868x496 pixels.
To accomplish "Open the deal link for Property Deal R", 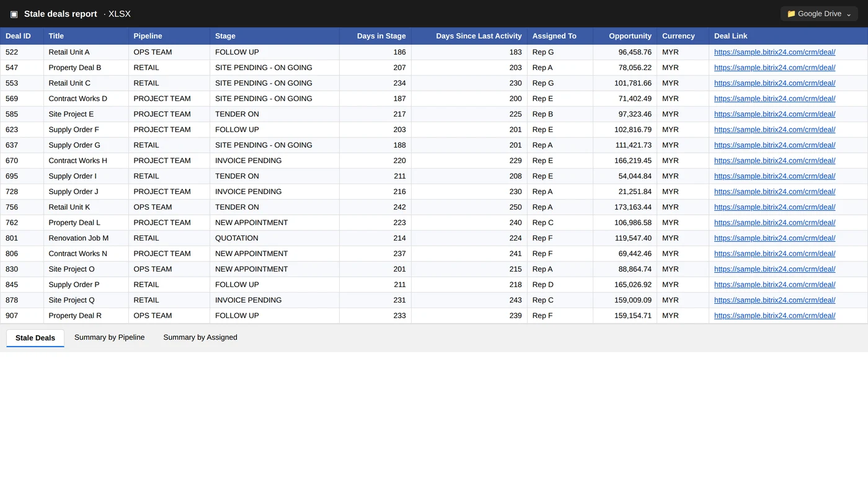I will click(x=774, y=316).
